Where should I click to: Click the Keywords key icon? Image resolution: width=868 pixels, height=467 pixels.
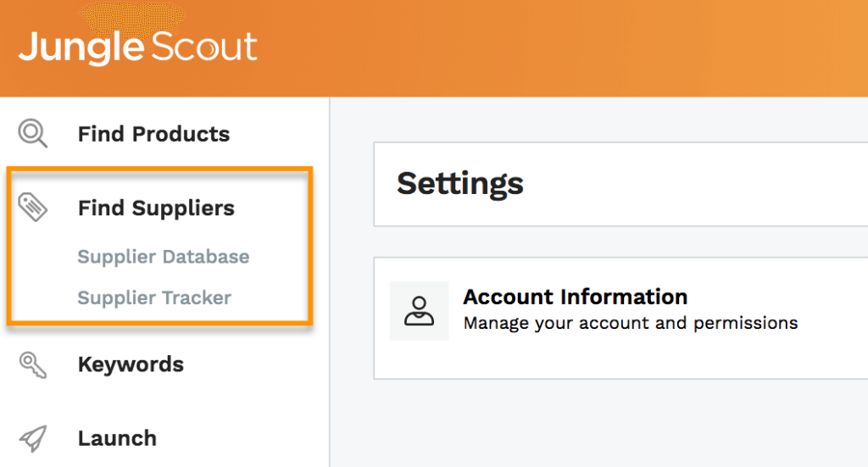33,364
